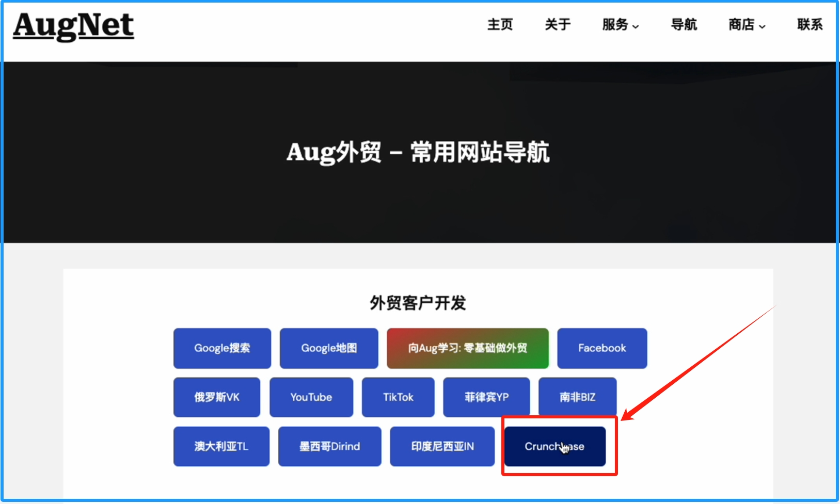Open the 联系 page

tap(810, 25)
